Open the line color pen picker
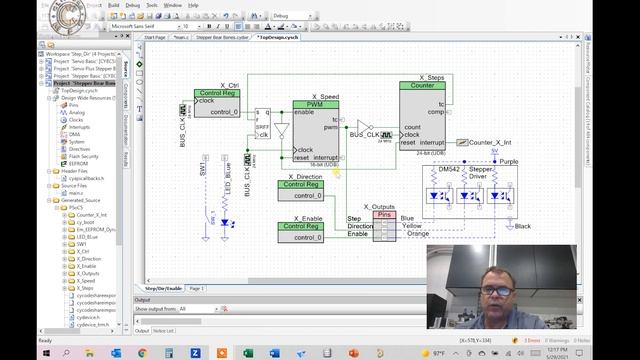The height and width of the screenshot is (360, 640). tap(282, 27)
